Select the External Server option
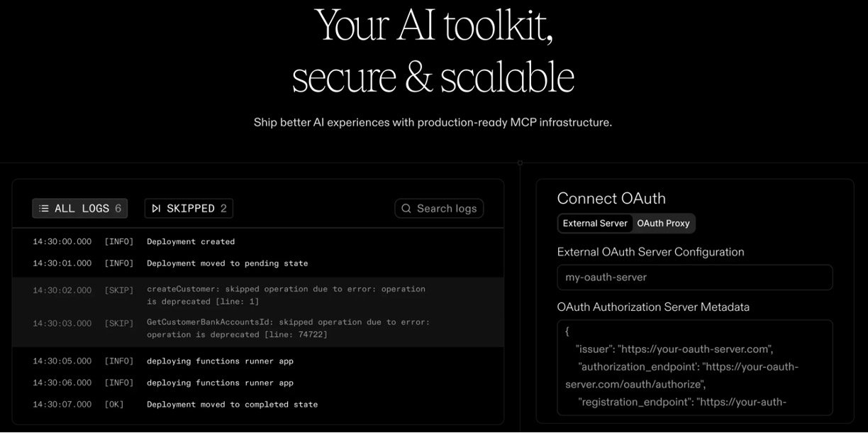 click(595, 224)
